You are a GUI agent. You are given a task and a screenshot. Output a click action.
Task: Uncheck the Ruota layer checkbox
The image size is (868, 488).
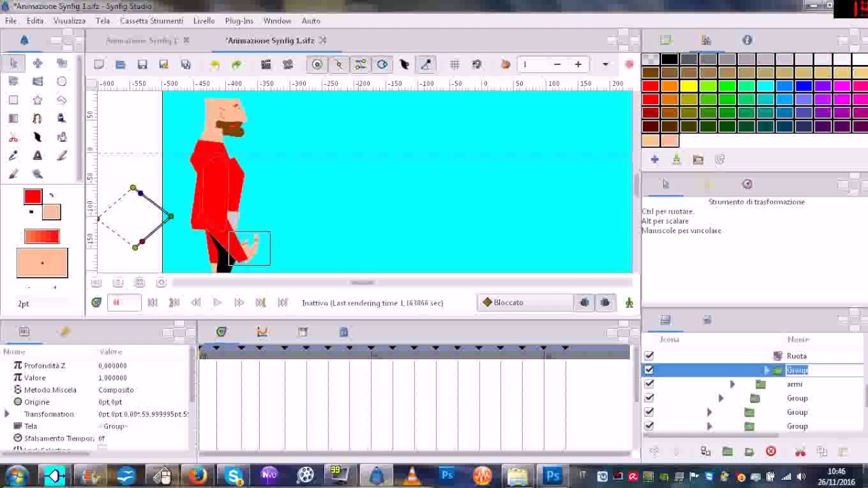(649, 356)
